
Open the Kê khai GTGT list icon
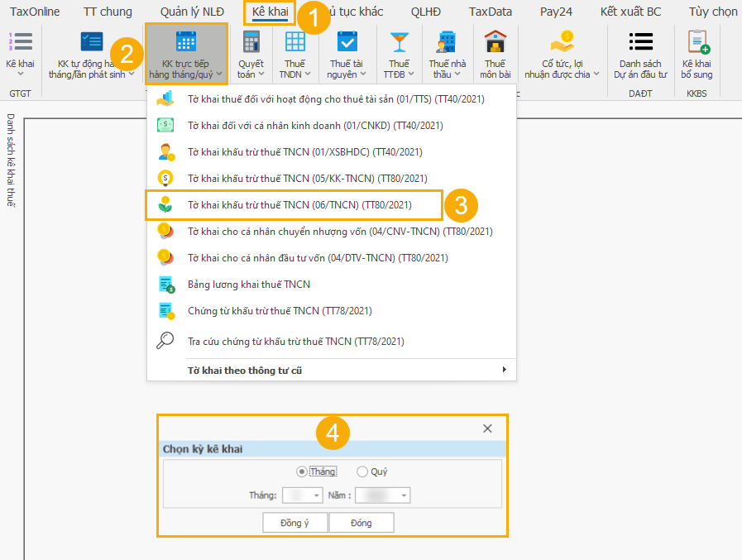[21, 41]
